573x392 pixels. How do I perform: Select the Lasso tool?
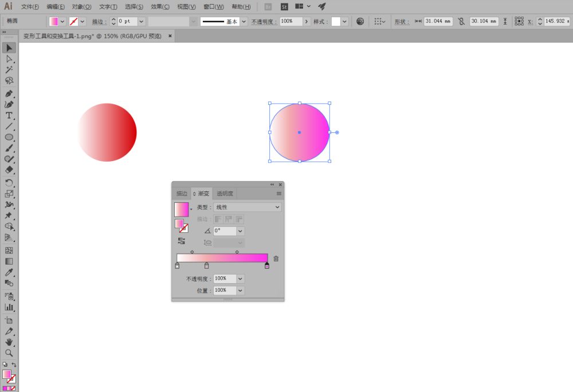pos(9,81)
